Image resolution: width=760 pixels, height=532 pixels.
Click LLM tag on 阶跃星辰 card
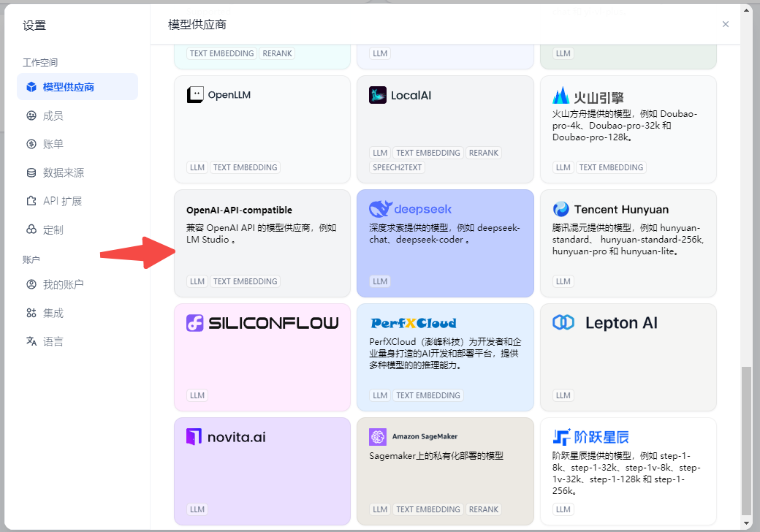click(563, 509)
